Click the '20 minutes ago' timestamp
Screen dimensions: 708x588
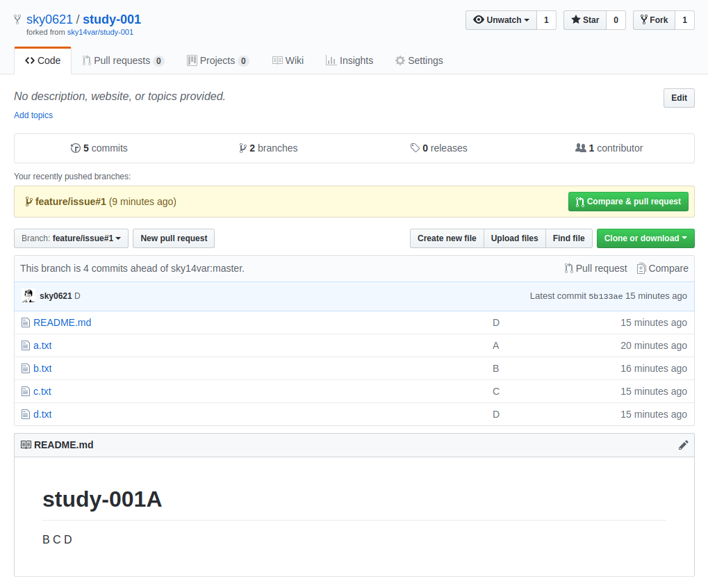tap(654, 345)
